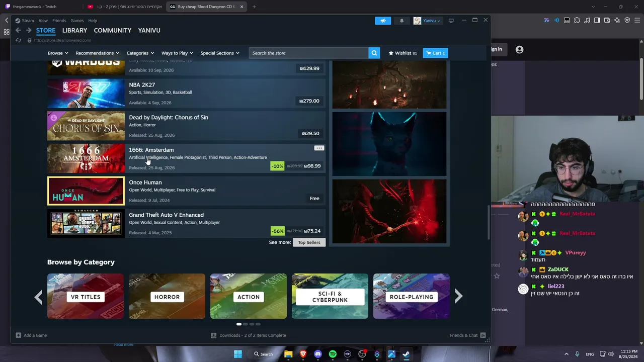Click the star icon in the browser page
This screenshot has height=362, width=644.
click(497, 276)
